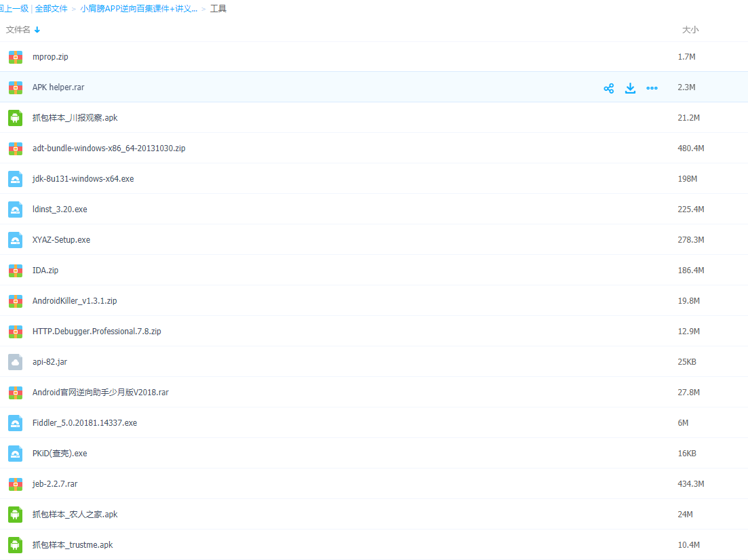Click the Android icon beside 抓包样本_川报观察.apk
This screenshot has width=748, height=560.
(16, 118)
